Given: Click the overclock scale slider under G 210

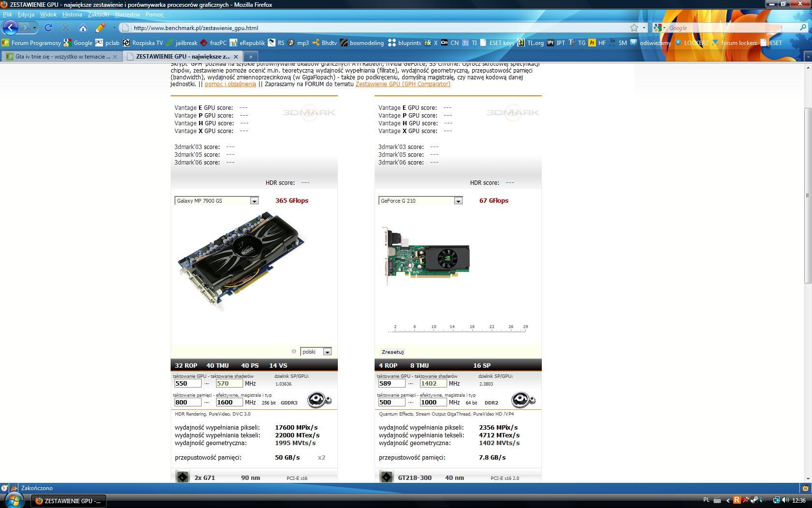Looking at the screenshot, I should [x=458, y=329].
